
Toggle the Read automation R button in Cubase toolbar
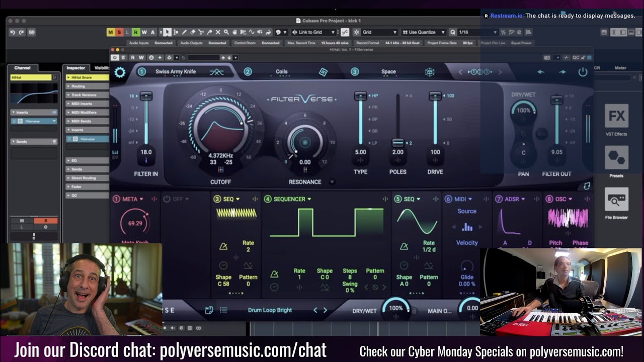[x=136, y=32]
